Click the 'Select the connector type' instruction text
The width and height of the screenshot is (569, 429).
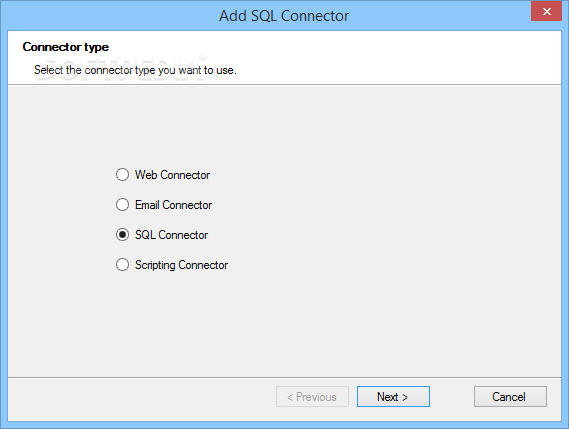(x=135, y=70)
